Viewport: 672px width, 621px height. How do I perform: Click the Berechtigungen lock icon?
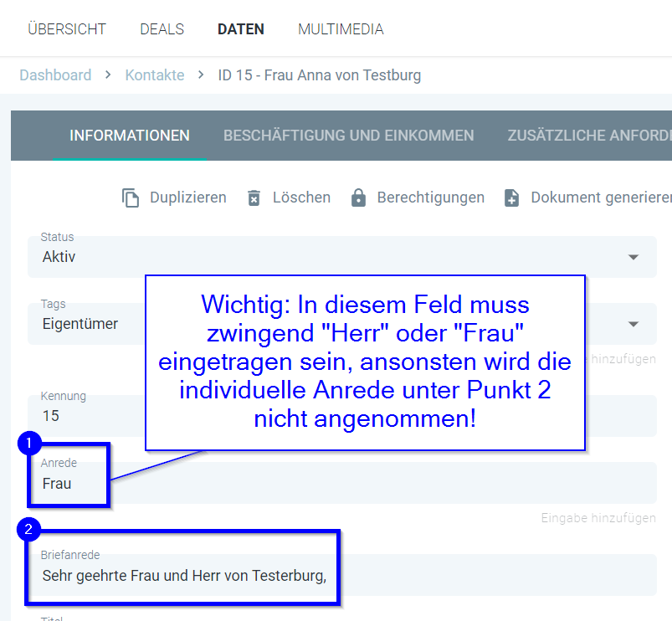(358, 198)
